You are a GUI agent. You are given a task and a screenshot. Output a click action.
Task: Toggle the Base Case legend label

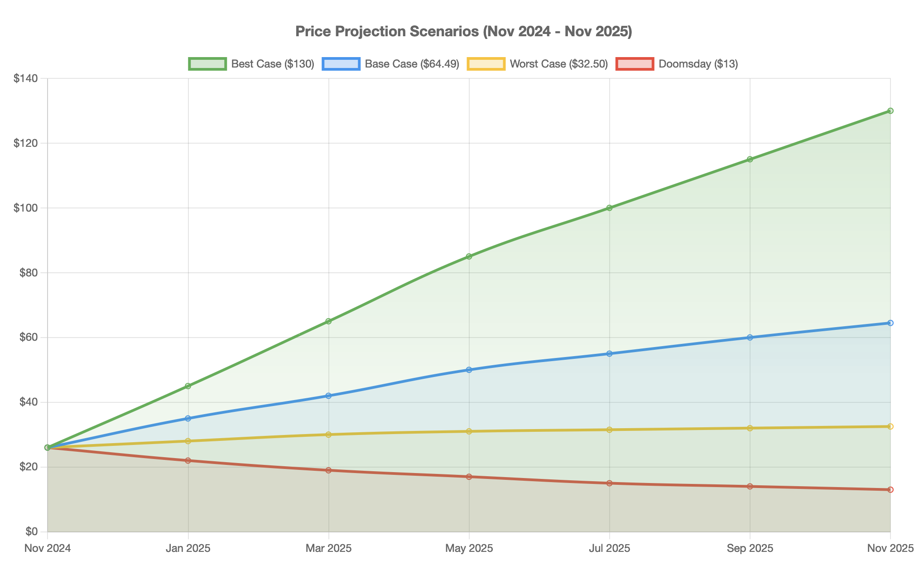(x=412, y=64)
